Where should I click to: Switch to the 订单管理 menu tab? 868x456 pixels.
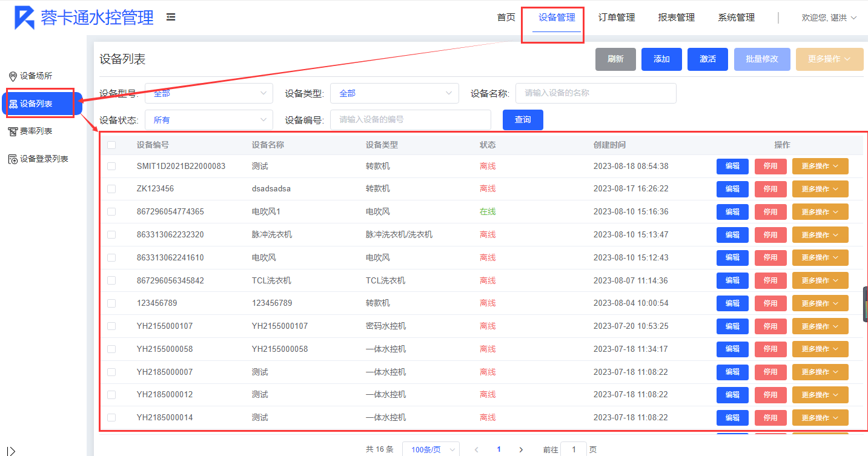(x=616, y=18)
